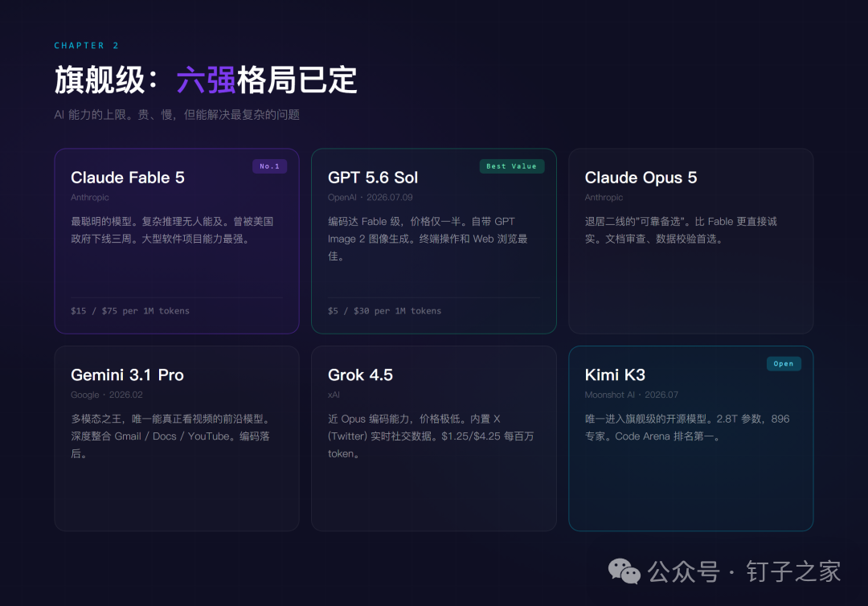Select the 'Grok 4.5' card title

pos(360,375)
